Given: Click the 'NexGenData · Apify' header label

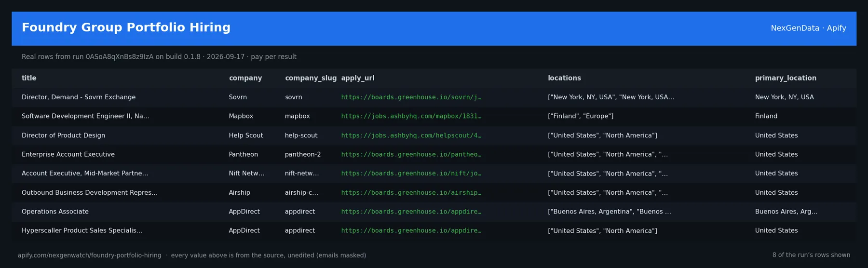Looking at the screenshot, I should click(x=808, y=28).
